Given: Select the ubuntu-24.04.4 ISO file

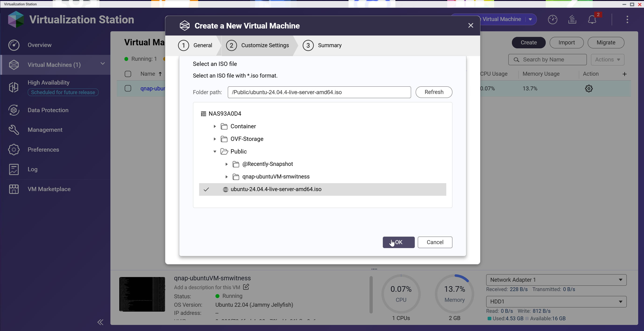Looking at the screenshot, I should point(323,189).
